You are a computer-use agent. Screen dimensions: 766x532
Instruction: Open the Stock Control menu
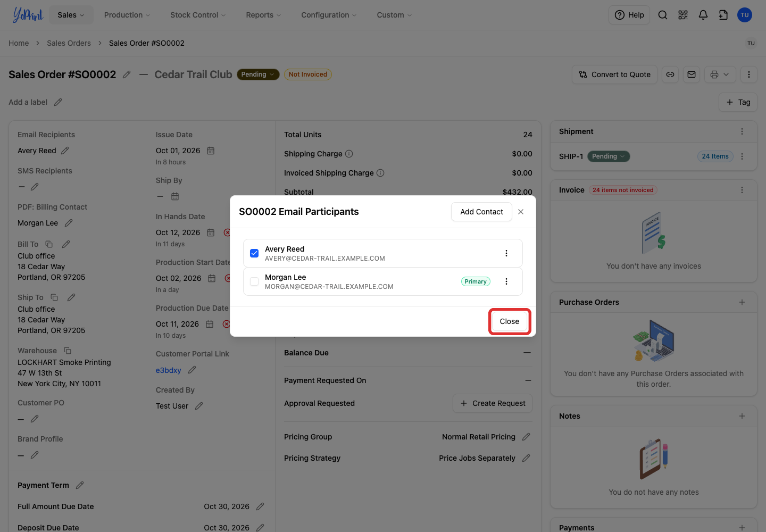tap(198, 15)
